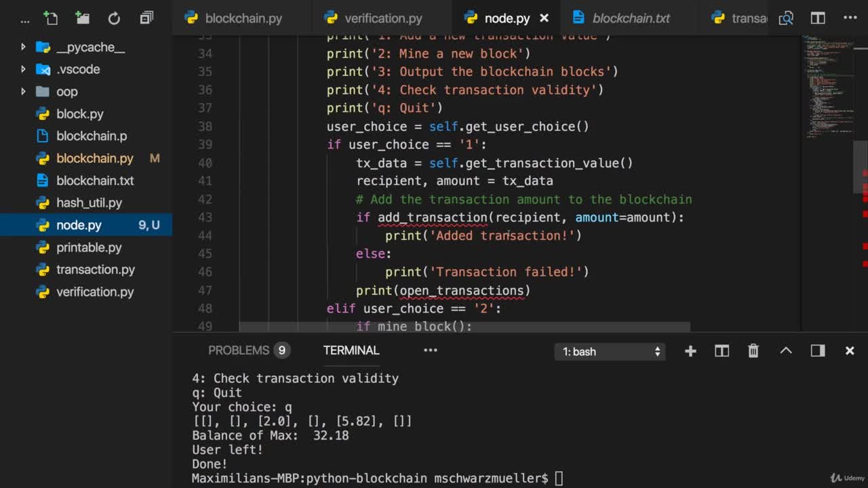
Task: Click the terminal prompt input area
Action: (x=559, y=479)
